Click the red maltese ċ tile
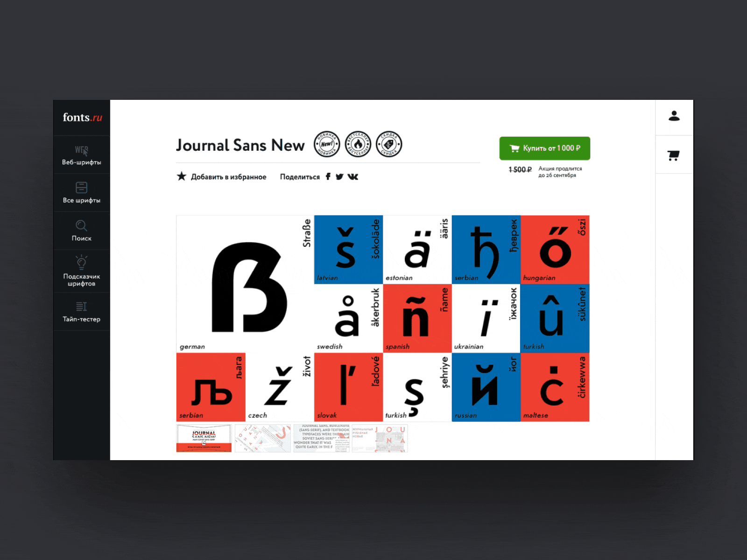Screen dimensions: 747x560 (x=555, y=387)
